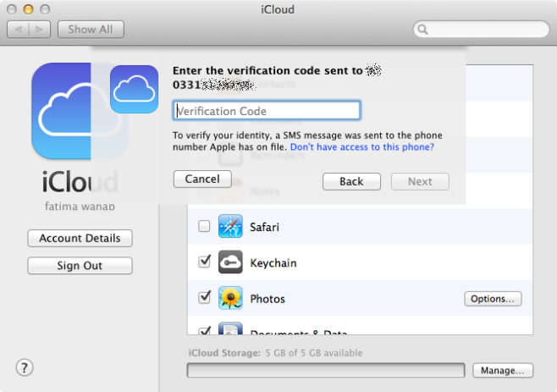The image size is (557, 392).
Task: Click the back navigation arrow in toolbar
Action: (19, 30)
